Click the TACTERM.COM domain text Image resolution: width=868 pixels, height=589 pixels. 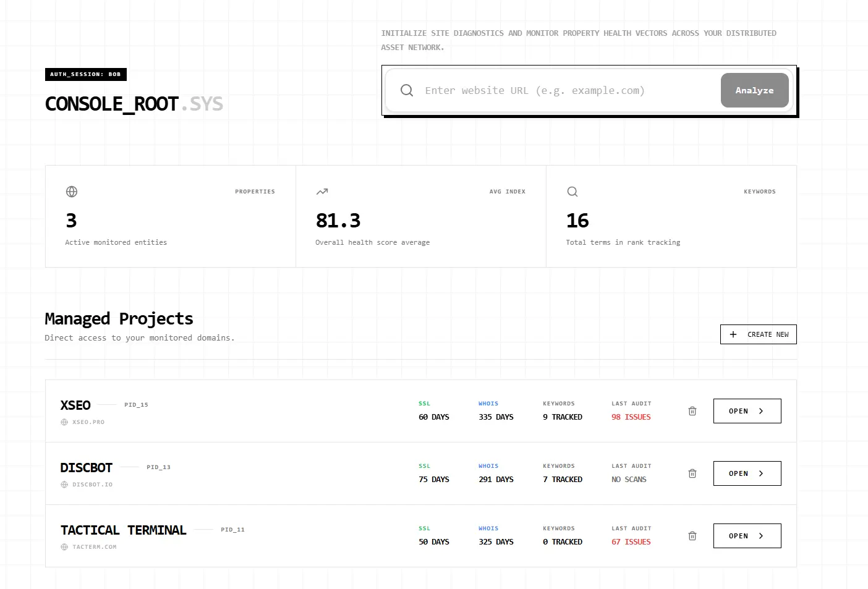(x=95, y=547)
